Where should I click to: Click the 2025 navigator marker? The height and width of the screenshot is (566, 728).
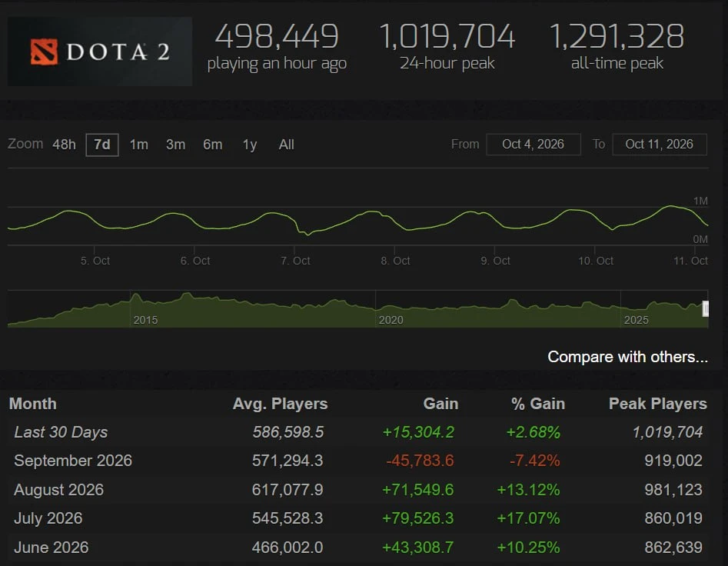636,320
